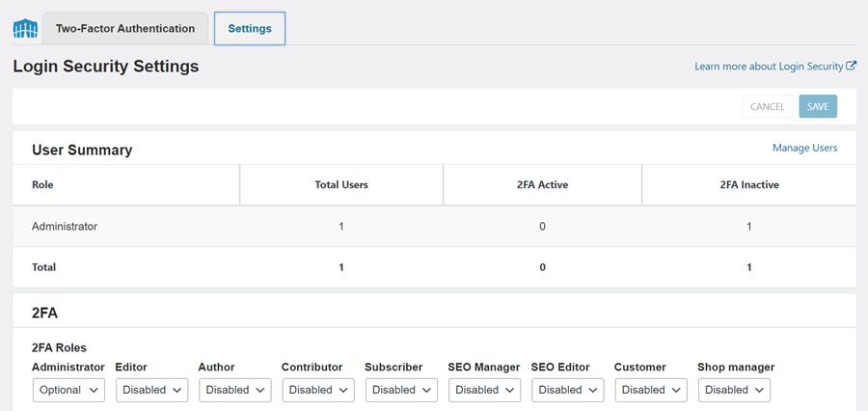Click the 2FA Active column header

[542, 185]
